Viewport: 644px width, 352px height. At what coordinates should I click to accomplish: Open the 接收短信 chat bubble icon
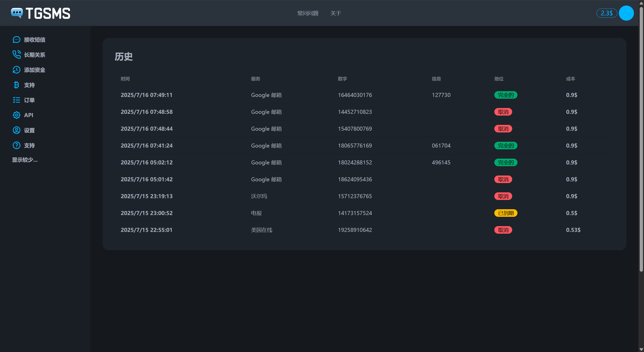pyautogui.click(x=16, y=40)
